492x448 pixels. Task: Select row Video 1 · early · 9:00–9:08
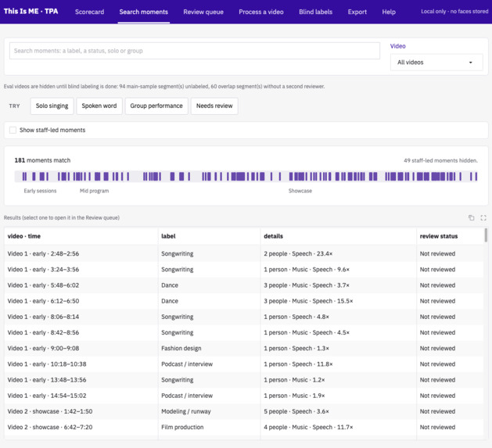[244, 348]
